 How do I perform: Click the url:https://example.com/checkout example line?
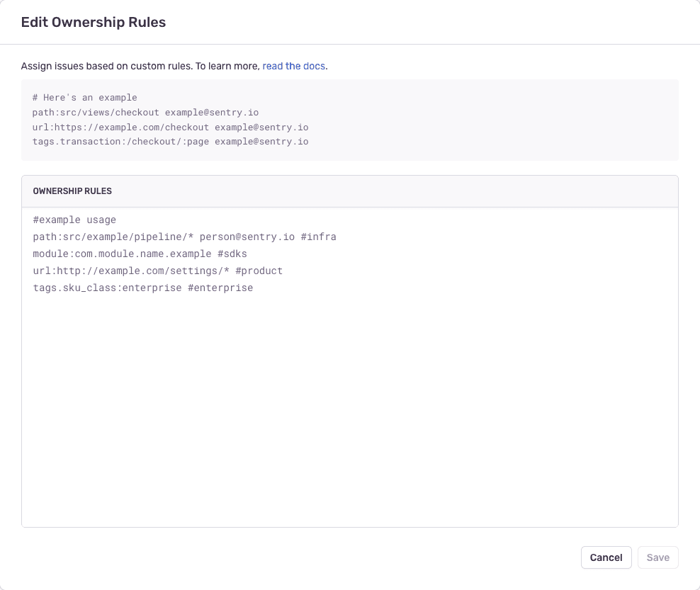click(170, 127)
